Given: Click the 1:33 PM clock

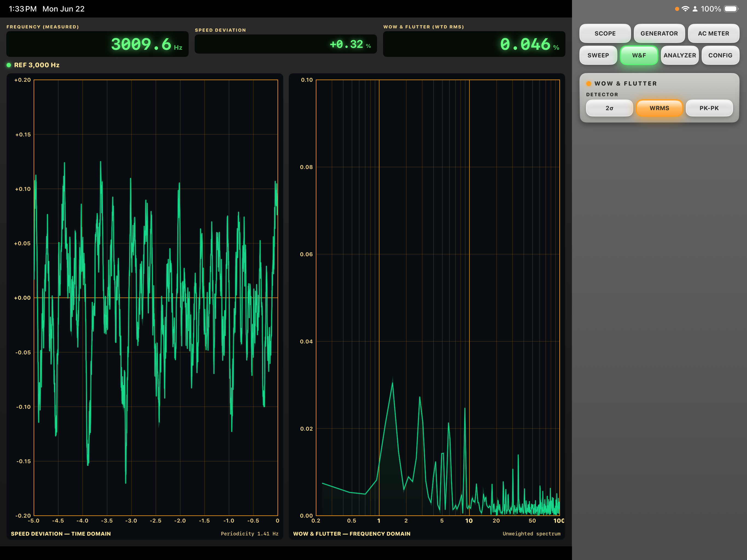Looking at the screenshot, I should 22,9.
